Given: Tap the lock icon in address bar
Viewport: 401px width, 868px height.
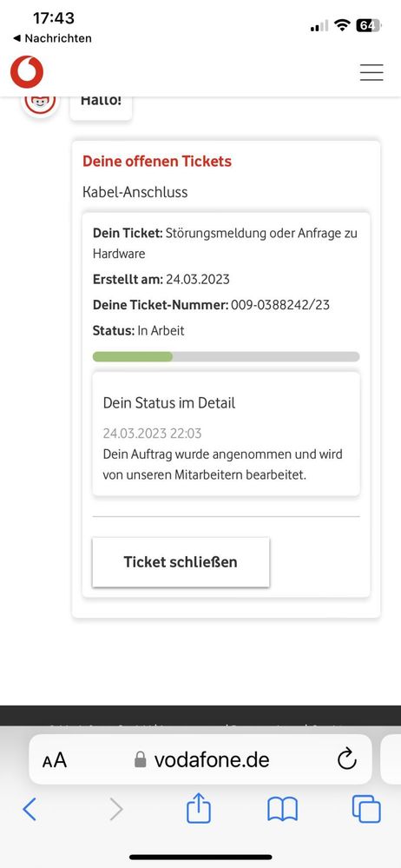Looking at the screenshot, I should [141, 759].
